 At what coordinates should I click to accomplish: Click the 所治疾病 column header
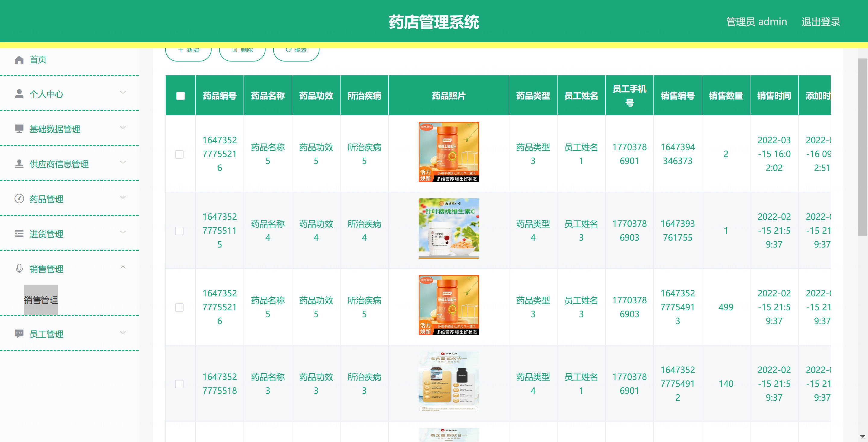tap(364, 96)
